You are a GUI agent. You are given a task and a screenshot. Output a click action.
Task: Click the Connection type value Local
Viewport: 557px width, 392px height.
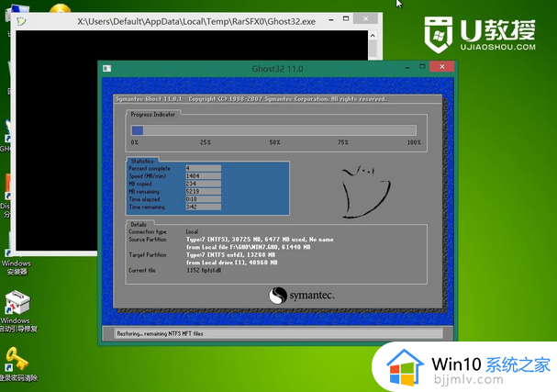click(x=192, y=231)
